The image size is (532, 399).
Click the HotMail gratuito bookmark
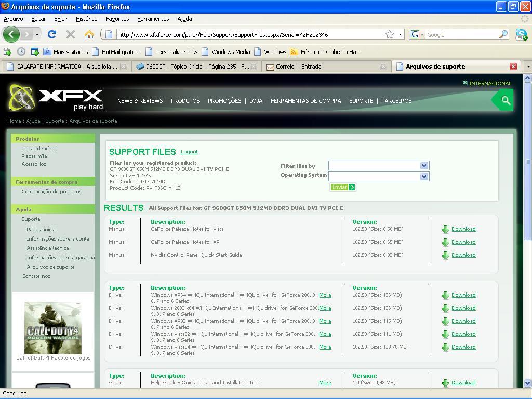point(118,52)
